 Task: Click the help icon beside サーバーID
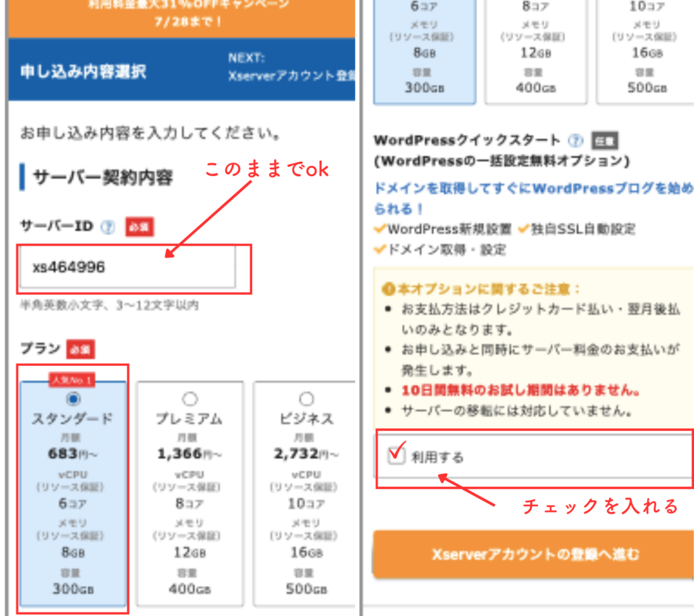[108, 228]
